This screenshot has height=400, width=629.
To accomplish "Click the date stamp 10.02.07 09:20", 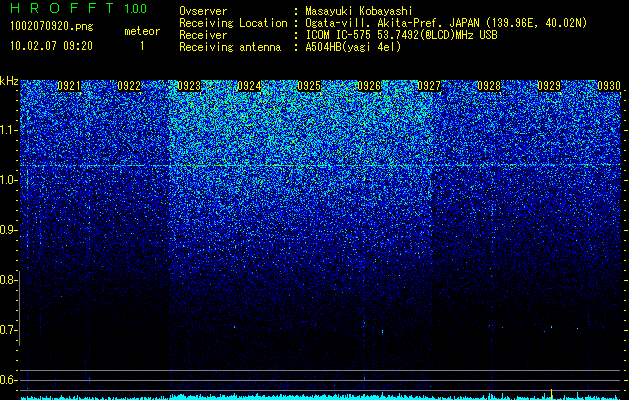I will click(51, 46).
